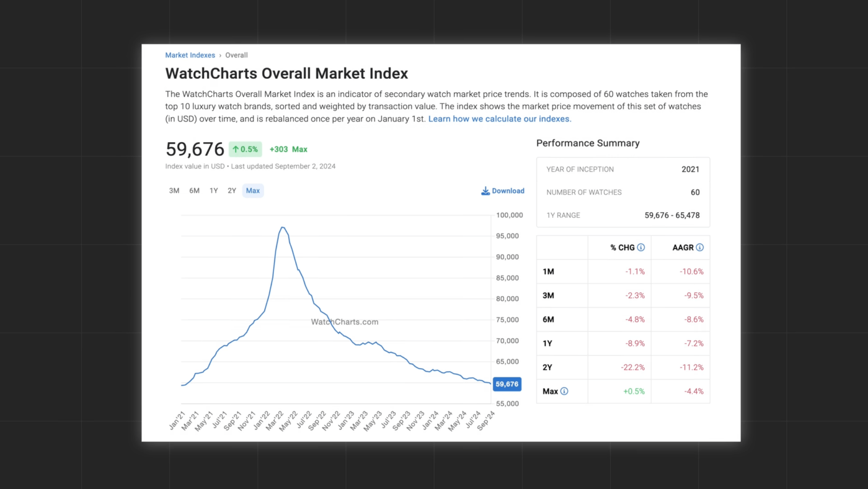Click the 'WatchCharts Overall Market Index' heading
The image size is (868, 489).
pos(286,74)
